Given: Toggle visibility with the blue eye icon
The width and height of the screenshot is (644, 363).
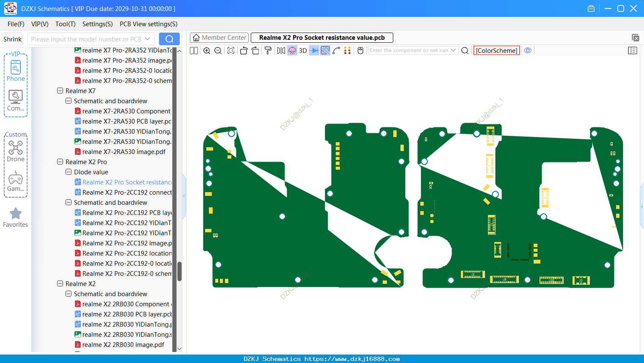Looking at the screenshot, I should 528,50.
